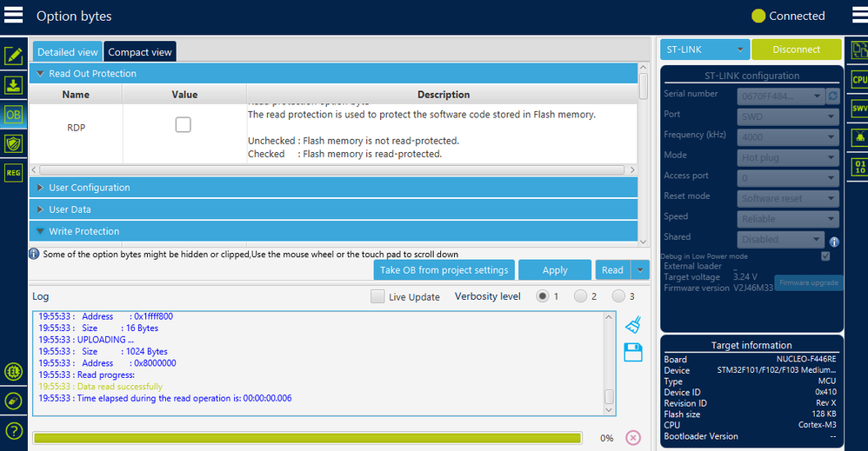This screenshot has width=868, height=451.
Task: Open the Access port dropdown
Action: point(788,178)
